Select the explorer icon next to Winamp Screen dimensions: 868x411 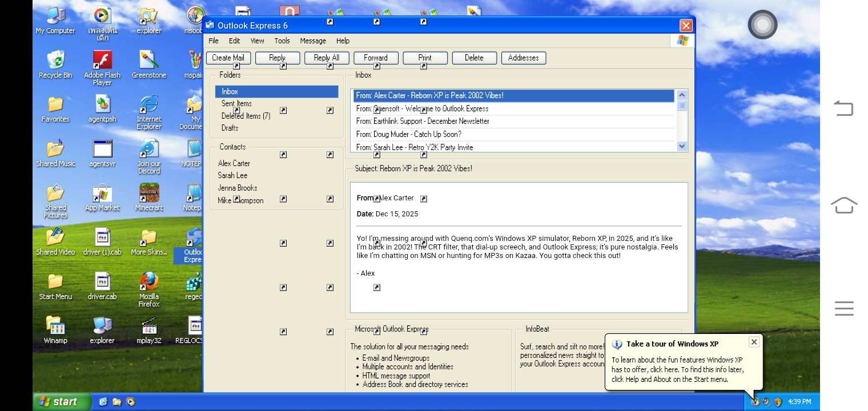(102, 330)
